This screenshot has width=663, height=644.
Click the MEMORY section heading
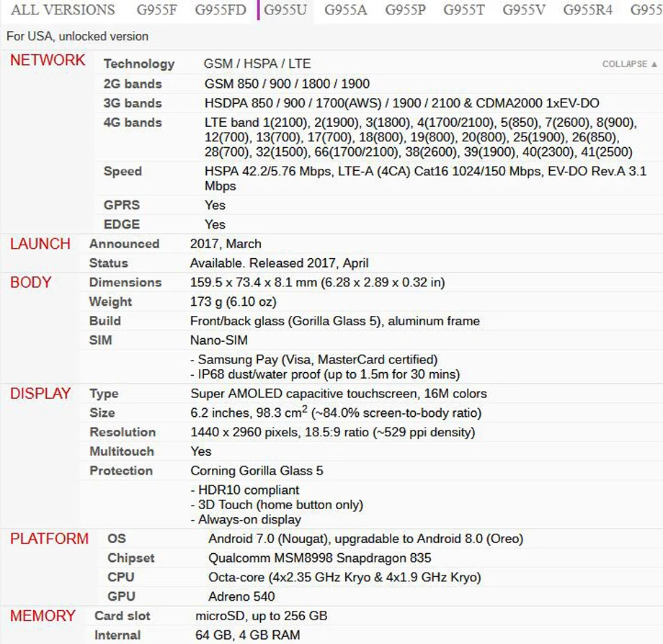[43, 616]
